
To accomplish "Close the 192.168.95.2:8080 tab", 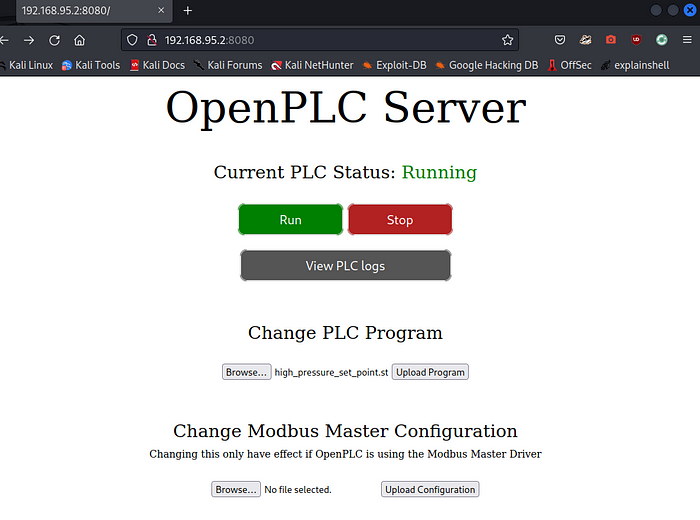I will pyautogui.click(x=161, y=10).
